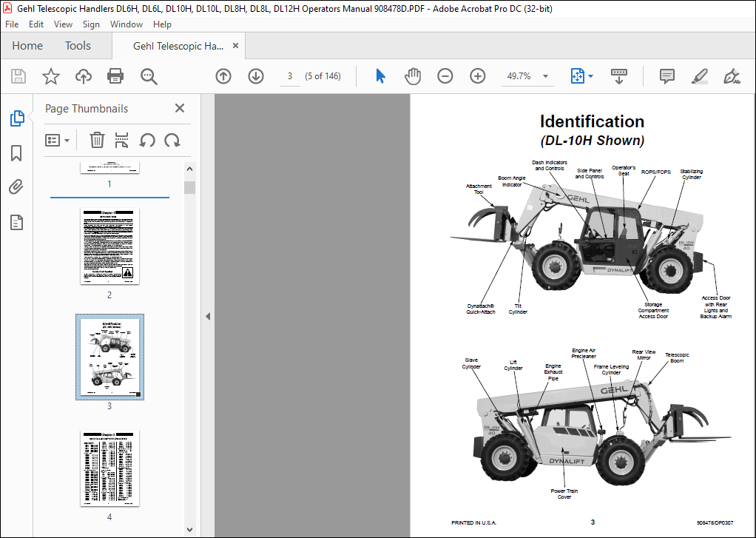Click the Page Thumbnails panel title
756x538 pixels.
pyautogui.click(x=87, y=109)
